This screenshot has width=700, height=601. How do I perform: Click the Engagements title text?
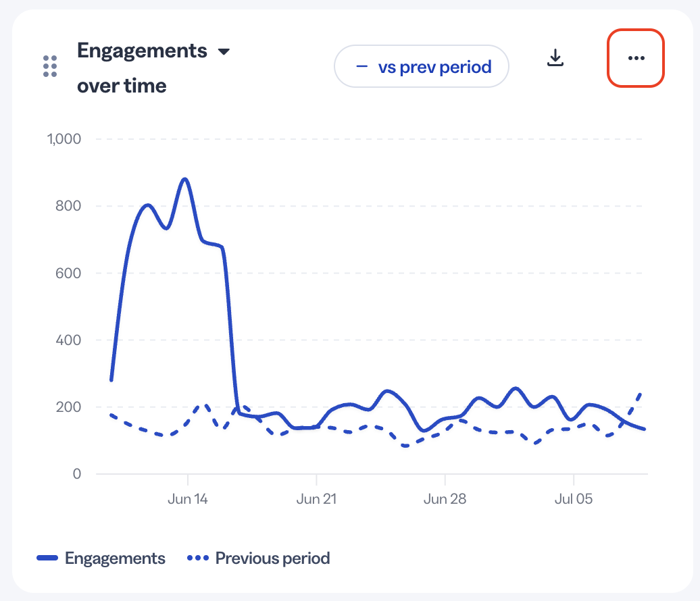click(142, 51)
